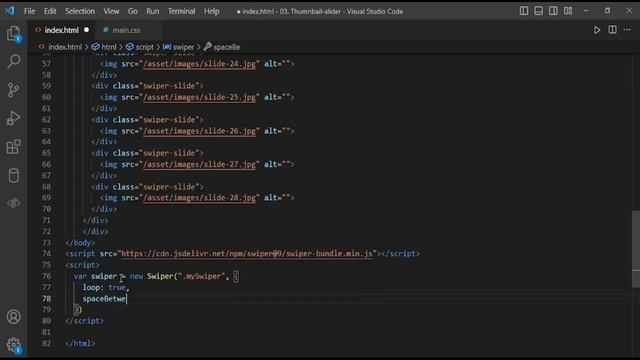Open the editor More Actions ellipsis
This screenshot has height=360, width=640.
click(627, 30)
